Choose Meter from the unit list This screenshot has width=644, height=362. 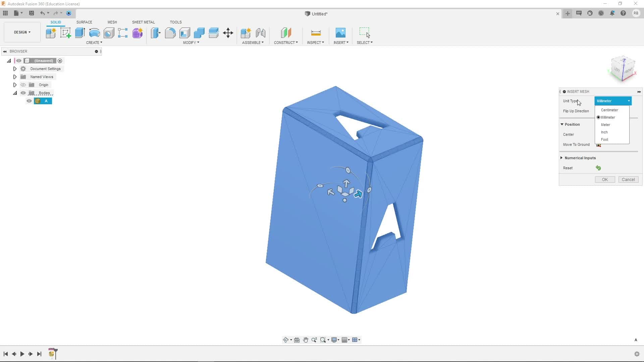[x=605, y=125]
